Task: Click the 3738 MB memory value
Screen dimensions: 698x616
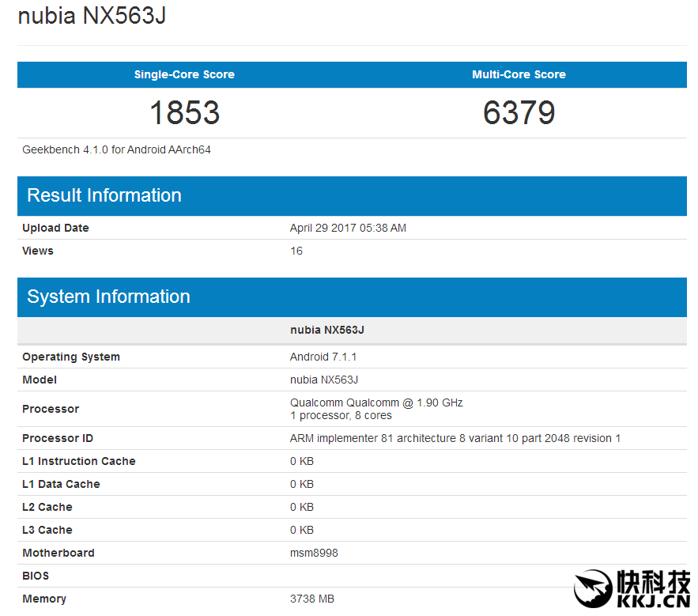Action: pos(312,599)
